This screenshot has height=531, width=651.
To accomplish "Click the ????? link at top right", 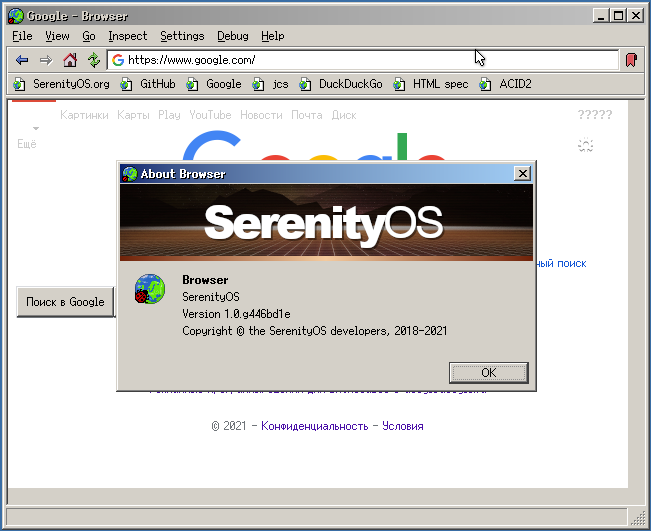I will click(x=595, y=115).
